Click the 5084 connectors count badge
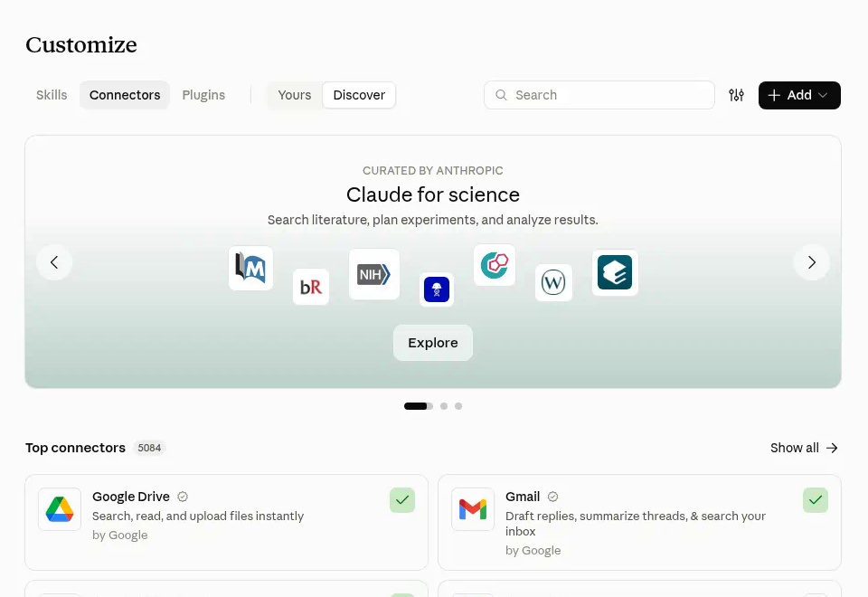The height and width of the screenshot is (597, 868). pos(149,448)
